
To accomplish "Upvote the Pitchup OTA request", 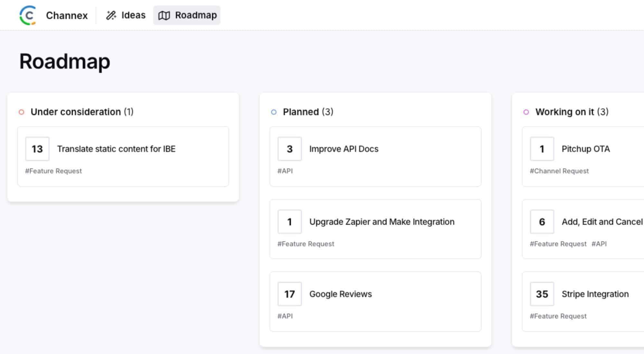I will [x=542, y=149].
